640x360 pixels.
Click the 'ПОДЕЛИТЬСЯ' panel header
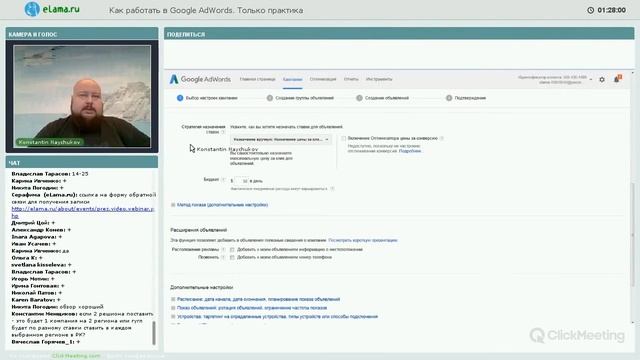tap(399, 34)
